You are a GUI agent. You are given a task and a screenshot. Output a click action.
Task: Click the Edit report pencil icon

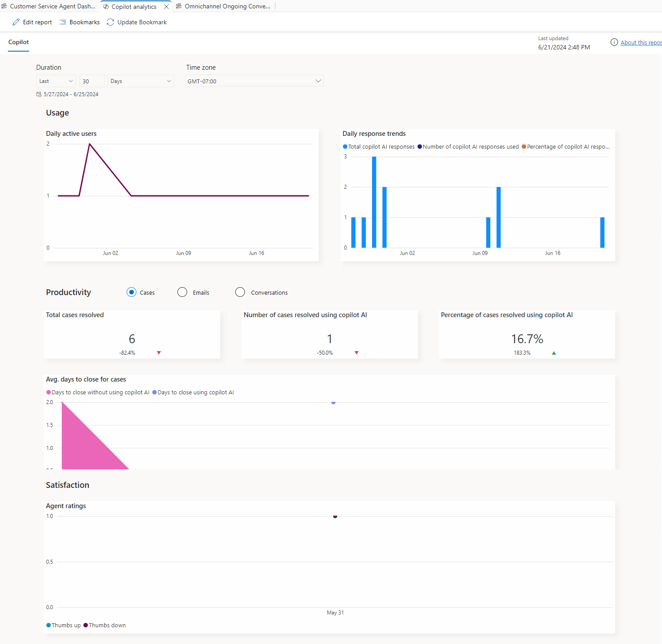pos(16,22)
